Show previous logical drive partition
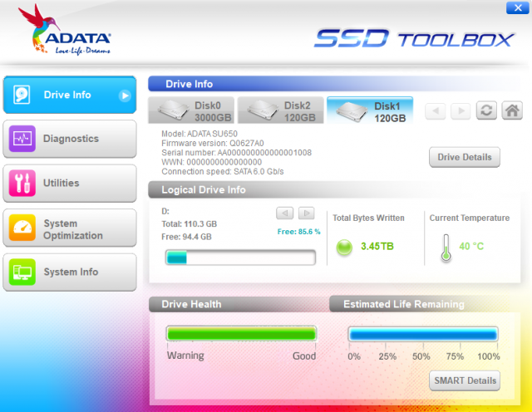Viewport: 532px width, 412px height. [284, 213]
